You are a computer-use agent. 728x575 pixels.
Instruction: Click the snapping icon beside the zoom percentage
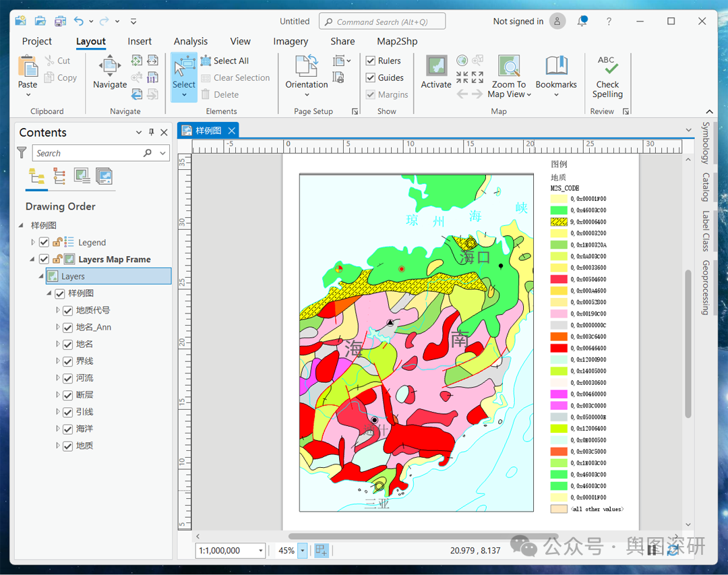coord(322,550)
